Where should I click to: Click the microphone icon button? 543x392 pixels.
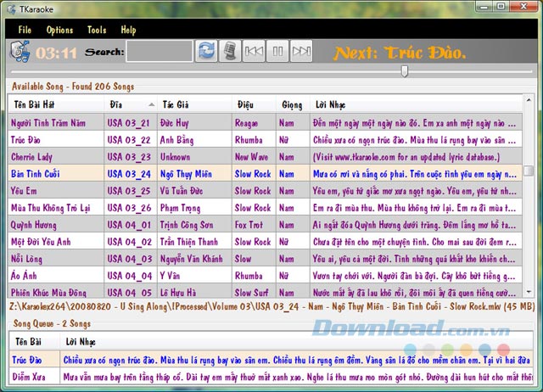coord(229,52)
